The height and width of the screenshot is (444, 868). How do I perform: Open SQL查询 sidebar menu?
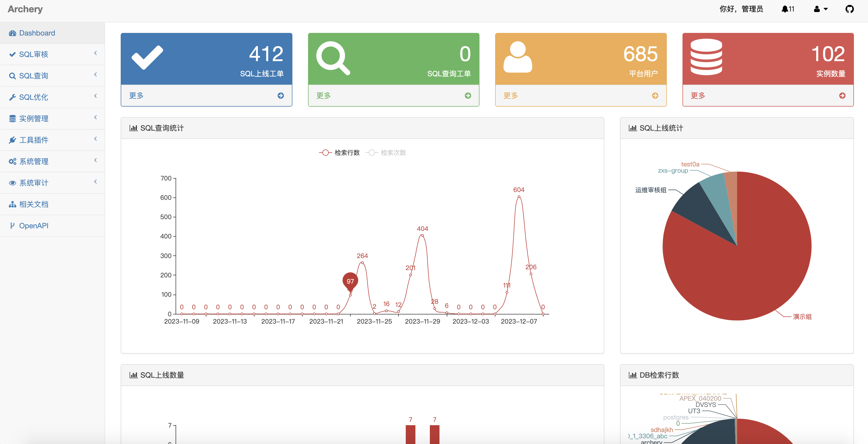point(52,76)
